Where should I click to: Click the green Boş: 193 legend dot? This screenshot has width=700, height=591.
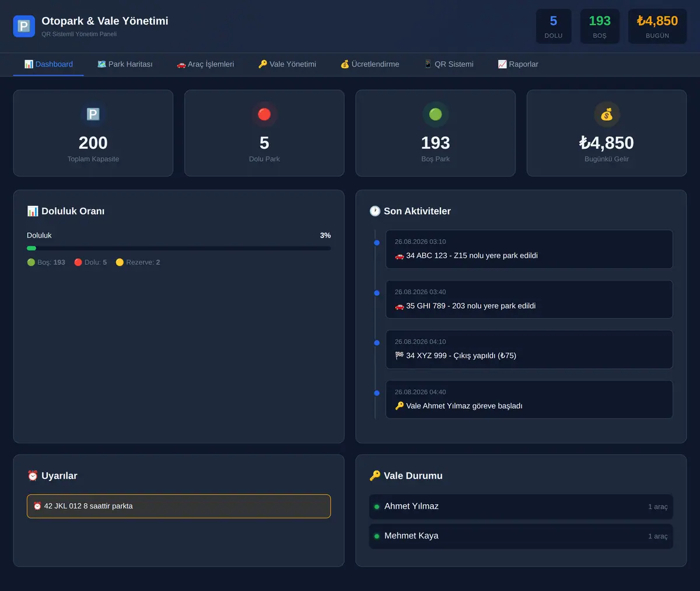(31, 263)
